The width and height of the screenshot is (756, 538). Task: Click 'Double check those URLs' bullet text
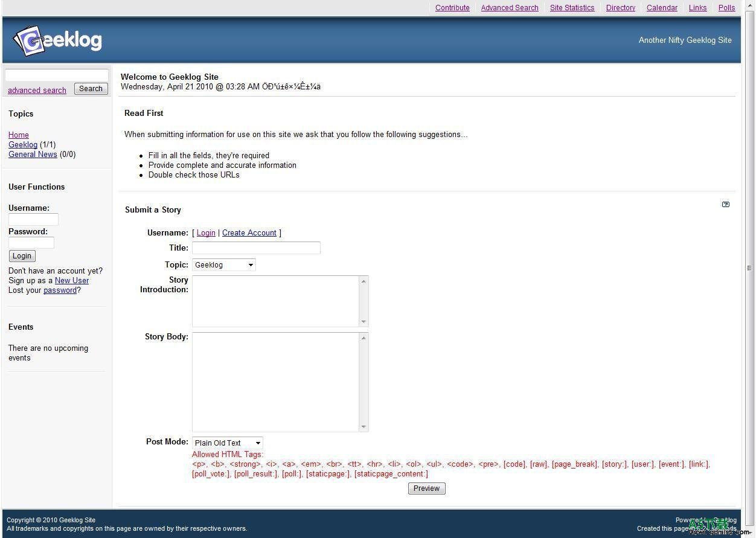(194, 175)
